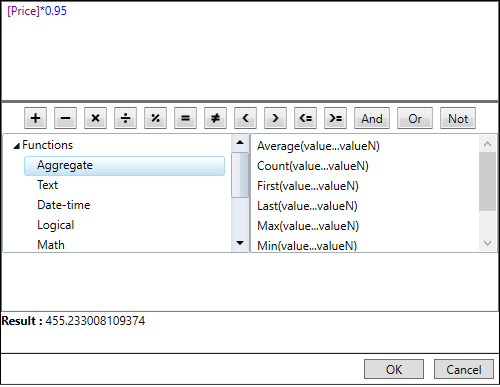Choose Count(value...valueN) function
This screenshot has width=500, height=387.
(313, 166)
